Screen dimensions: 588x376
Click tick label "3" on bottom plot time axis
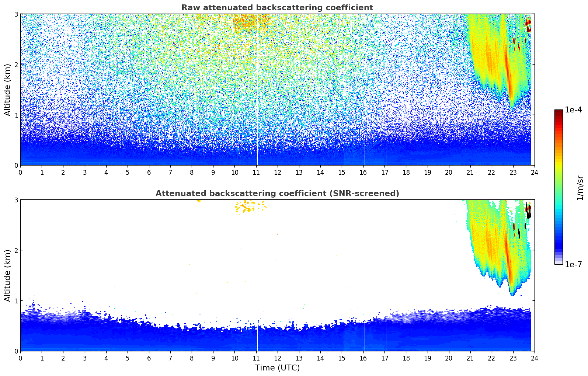pos(84,358)
